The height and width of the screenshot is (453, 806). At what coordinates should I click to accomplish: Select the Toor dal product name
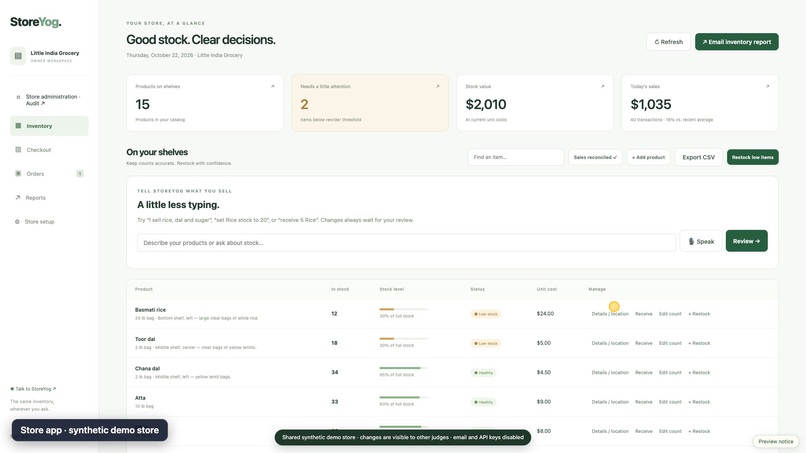[145, 339]
